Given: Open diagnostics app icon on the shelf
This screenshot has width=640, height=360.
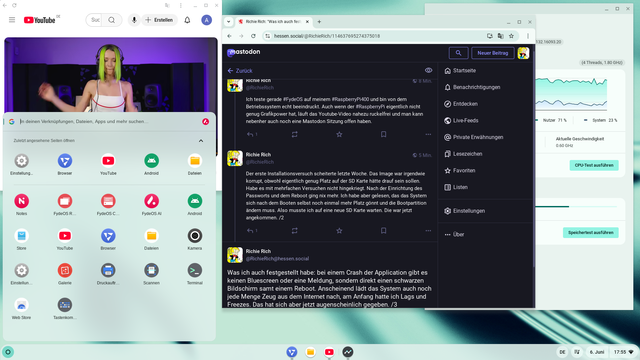Looking at the screenshot, I should click(x=348, y=352).
